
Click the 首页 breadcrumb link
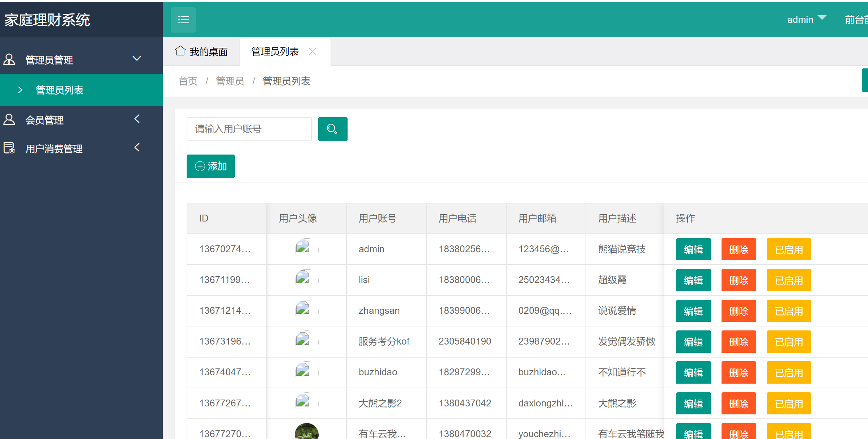(188, 81)
